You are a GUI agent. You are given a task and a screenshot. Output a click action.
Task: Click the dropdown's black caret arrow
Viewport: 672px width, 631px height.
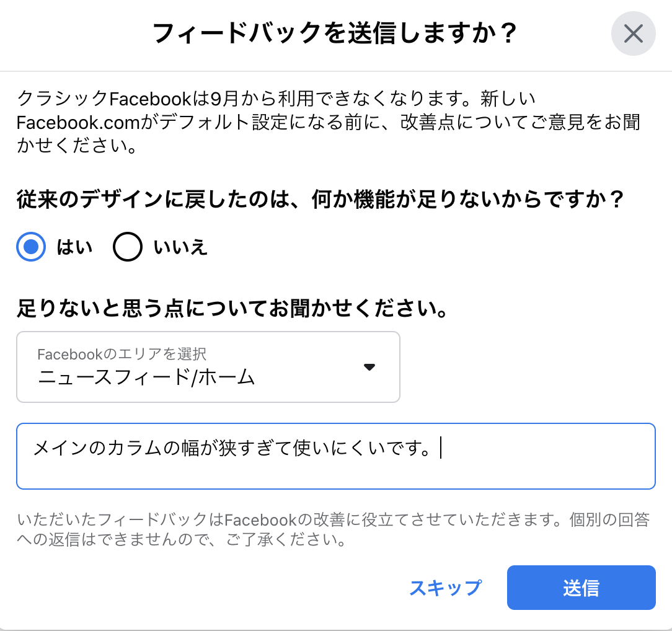(x=369, y=367)
